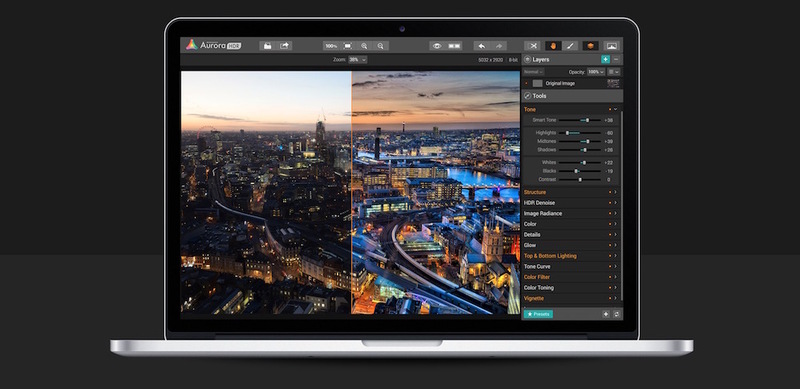Image resolution: width=800 pixels, height=389 pixels.
Task: Adjust the Contrast slider
Action: pos(580,180)
